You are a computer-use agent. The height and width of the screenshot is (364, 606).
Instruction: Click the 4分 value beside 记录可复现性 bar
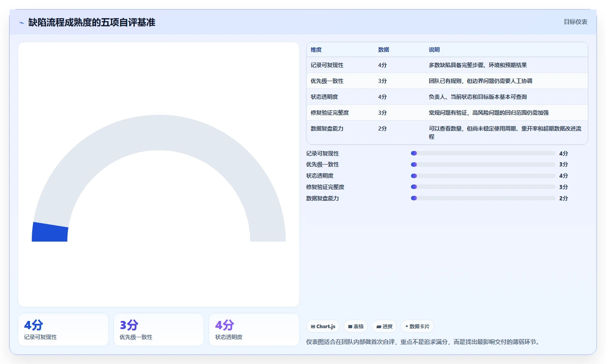[x=563, y=154]
